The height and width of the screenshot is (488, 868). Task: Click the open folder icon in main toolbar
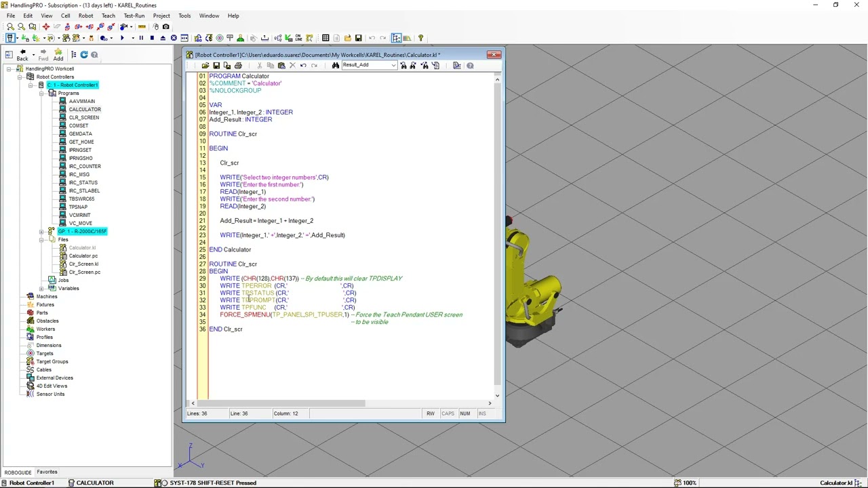coord(347,38)
